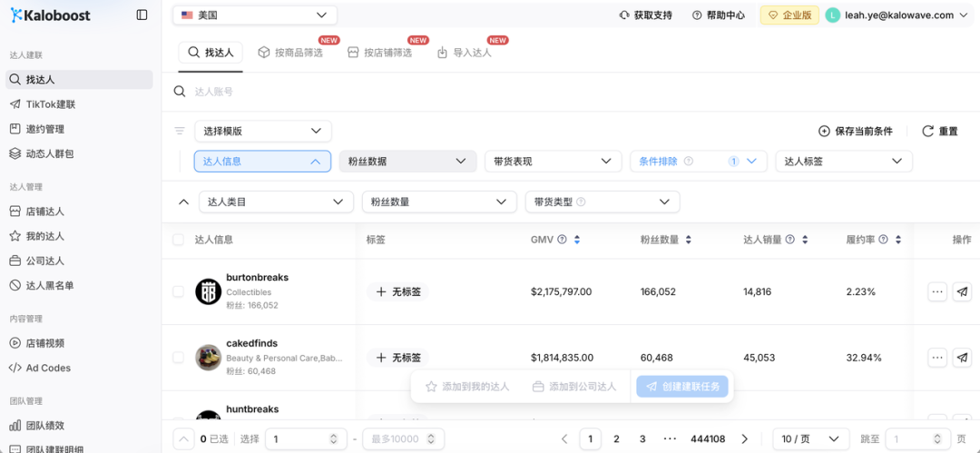The image size is (980, 453).
Task: Sort by 达人销量 column arrows
Action: (805, 239)
